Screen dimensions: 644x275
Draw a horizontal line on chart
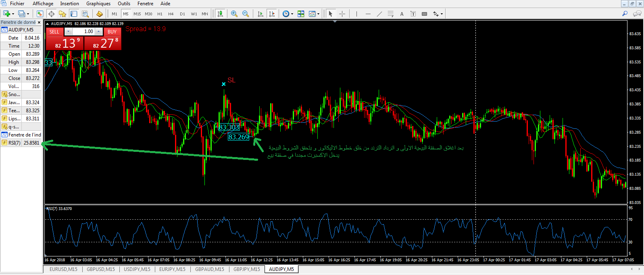coord(368,14)
